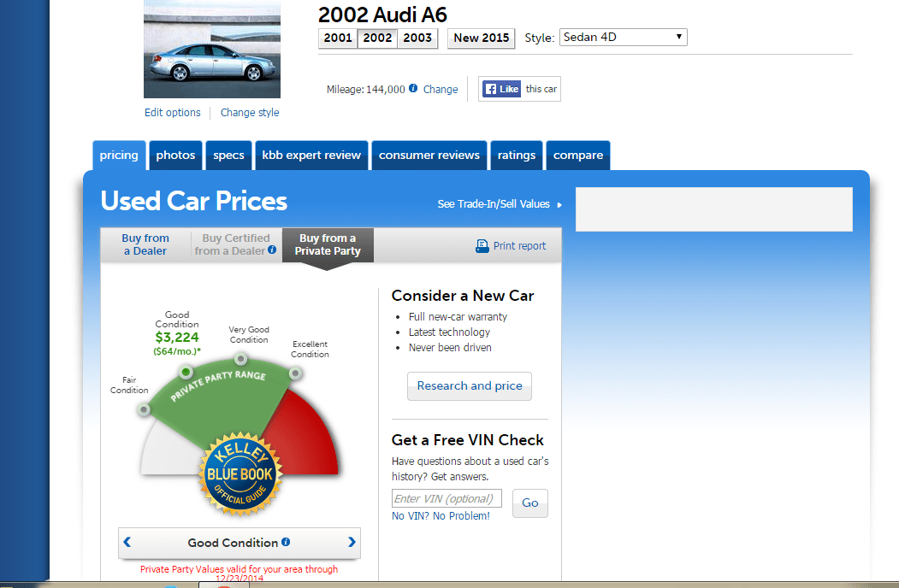The image size is (899, 588).
Task: Open the consumer reviews tab
Action: (429, 155)
